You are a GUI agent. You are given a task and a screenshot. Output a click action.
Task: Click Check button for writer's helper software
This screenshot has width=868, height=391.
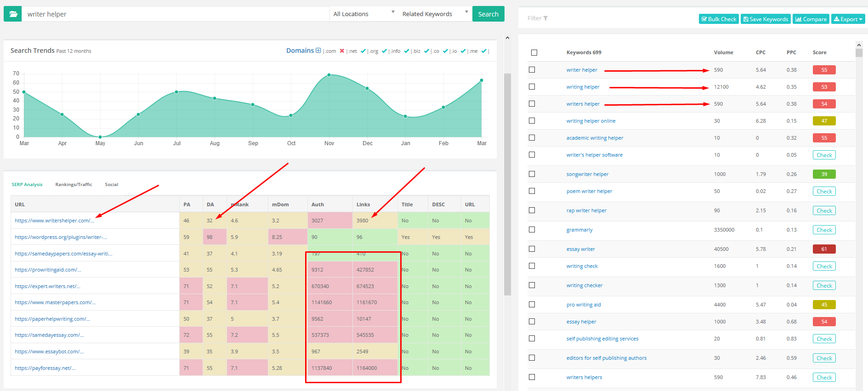824,155
